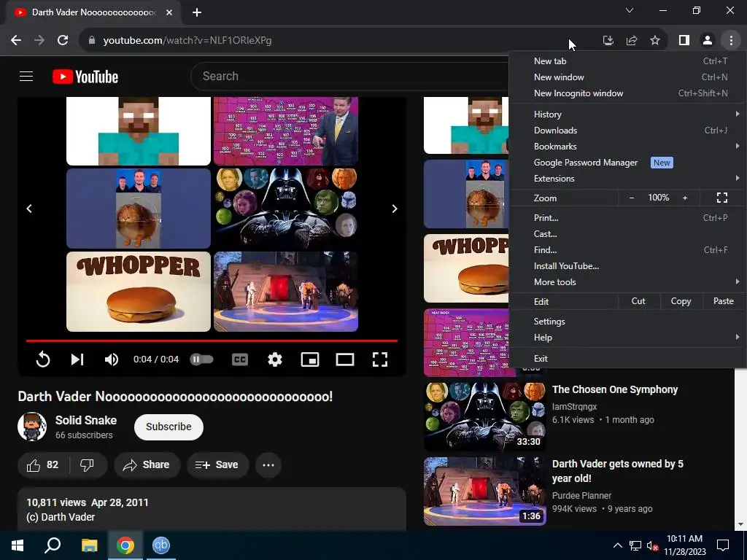
Task: Open video settings gear
Action: [x=275, y=359]
